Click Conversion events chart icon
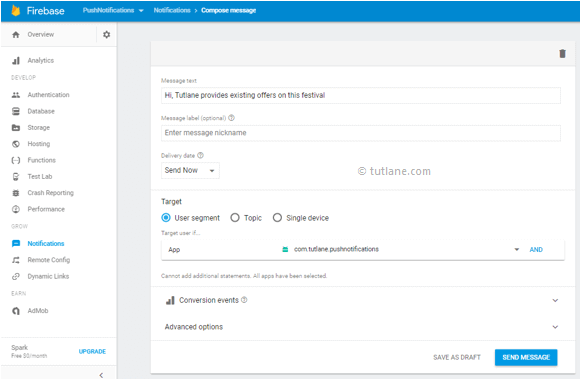This screenshot has width=580, height=379. [x=170, y=300]
